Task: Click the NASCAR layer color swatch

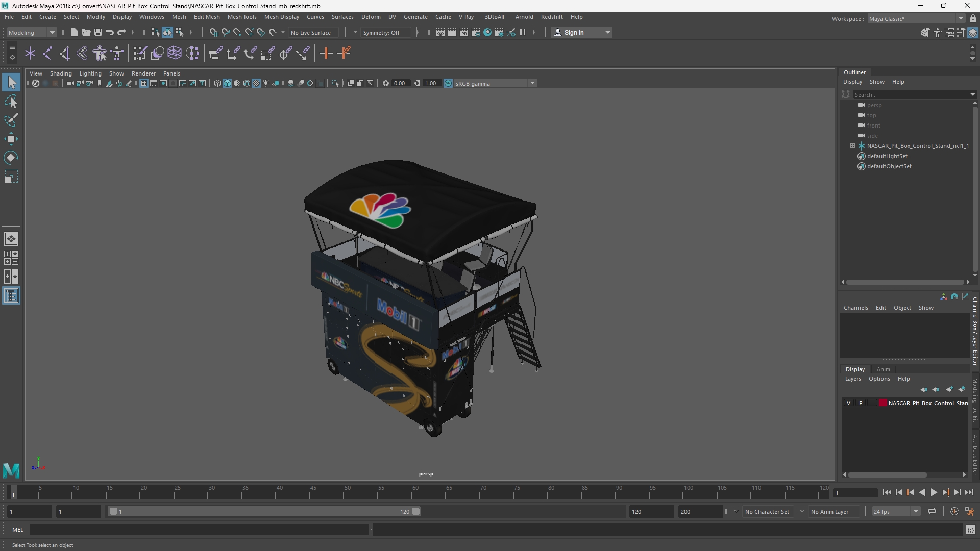Action: [x=883, y=403]
